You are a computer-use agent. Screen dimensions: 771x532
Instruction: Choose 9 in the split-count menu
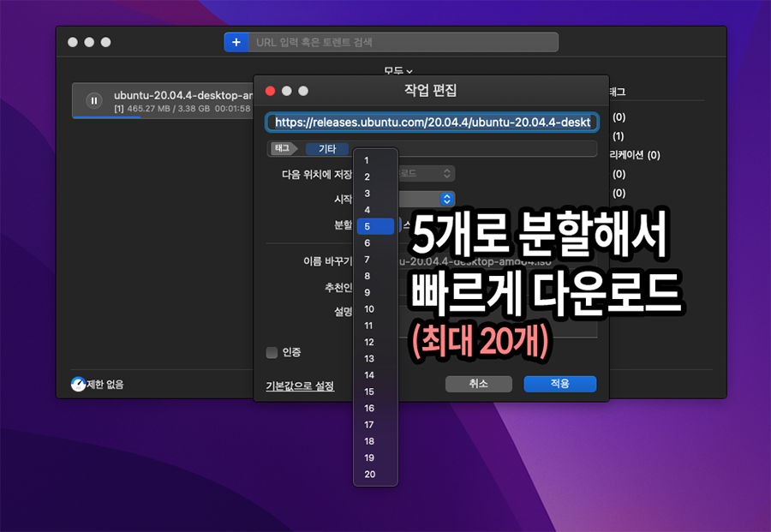pyautogui.click(x=376, y=292)
